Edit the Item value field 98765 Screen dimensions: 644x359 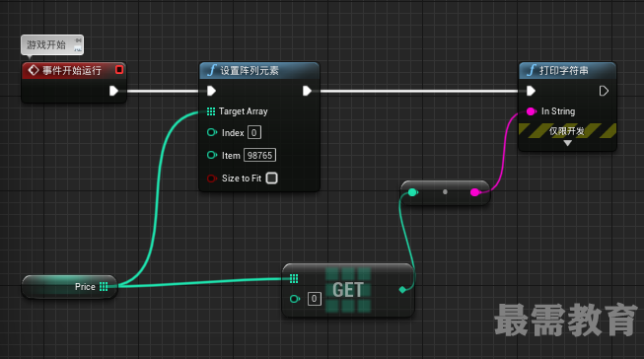pyautogui.click(x=260, y=155)
